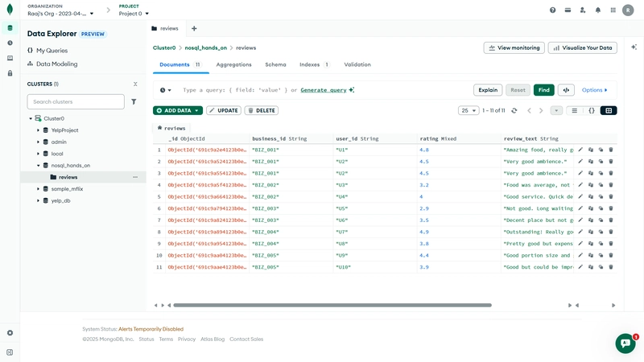The height and width of the screenshot is (362, 644).
Task: Change page size 25 dropdown
Action: point(469,110)
